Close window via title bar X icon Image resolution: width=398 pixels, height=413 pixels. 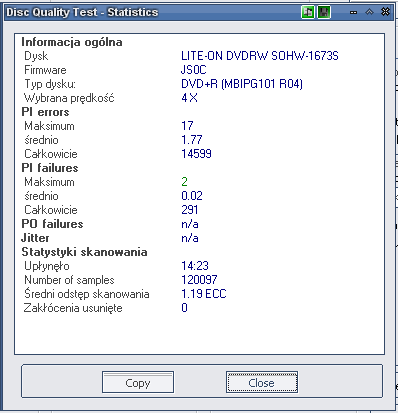click(x=386, y=12)
